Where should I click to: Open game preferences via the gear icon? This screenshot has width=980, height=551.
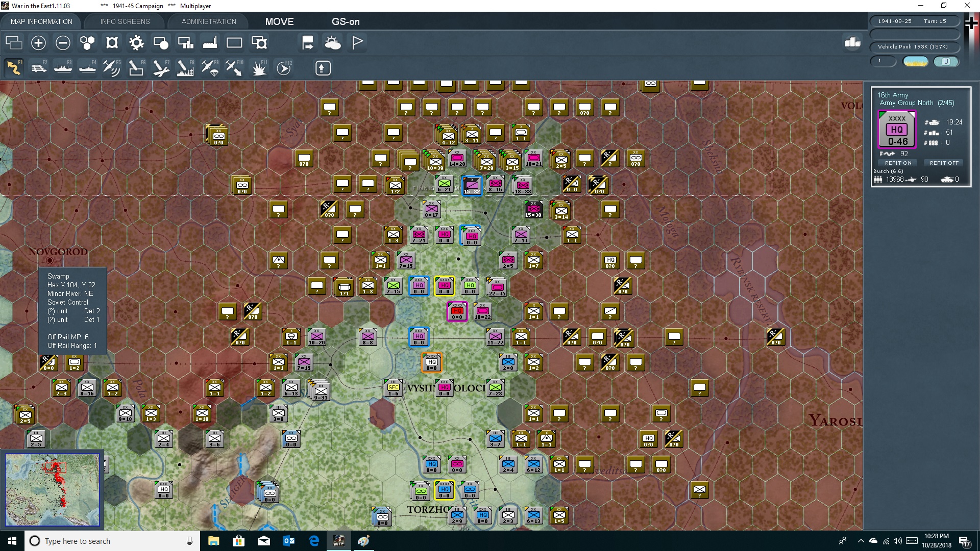pos(136,43)
